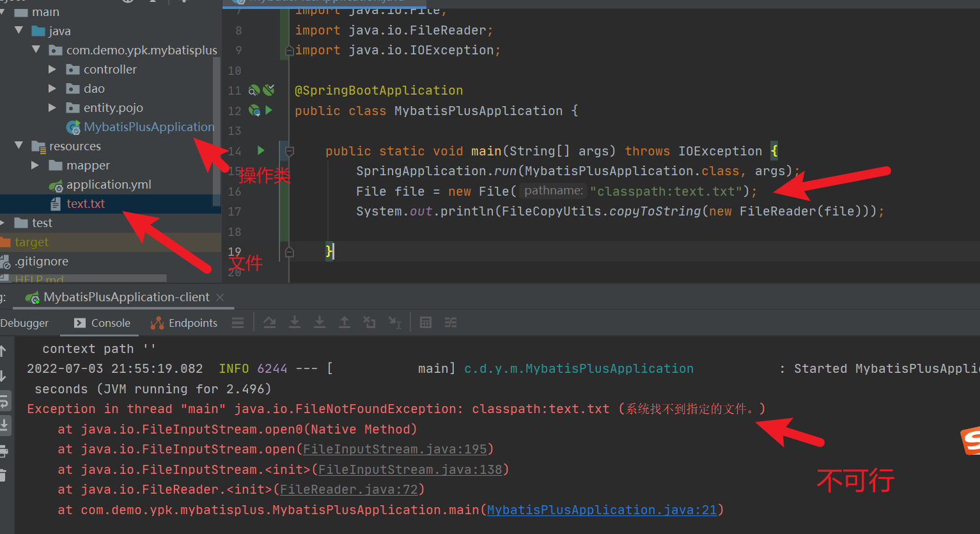Open the FileInputStream.java:195 stack trace link

(394, 449)
